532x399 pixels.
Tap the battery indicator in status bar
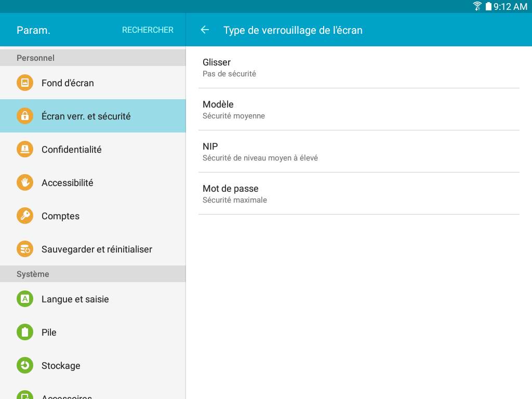pyautogui.click(x=488, y=6)
